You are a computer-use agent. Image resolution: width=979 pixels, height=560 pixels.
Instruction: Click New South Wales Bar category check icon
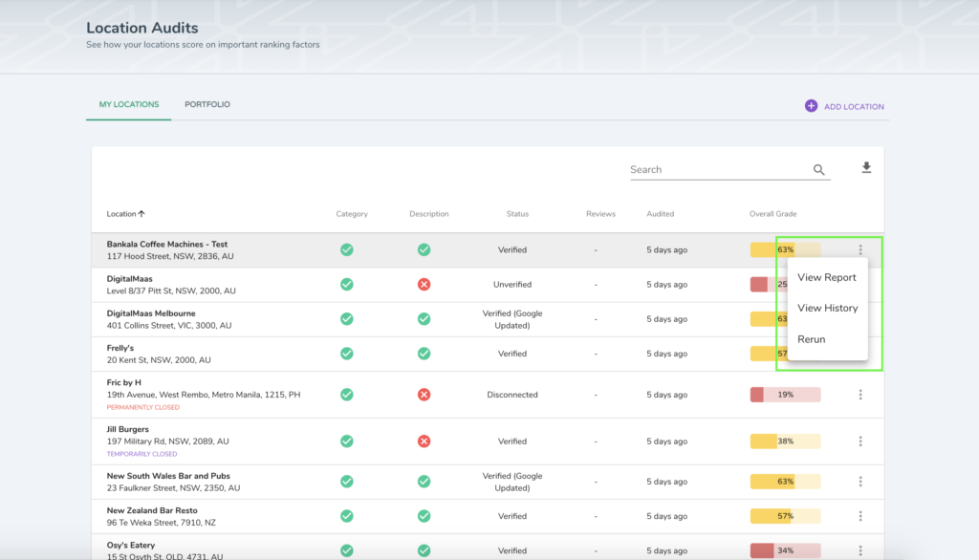(x=346, y=482)
